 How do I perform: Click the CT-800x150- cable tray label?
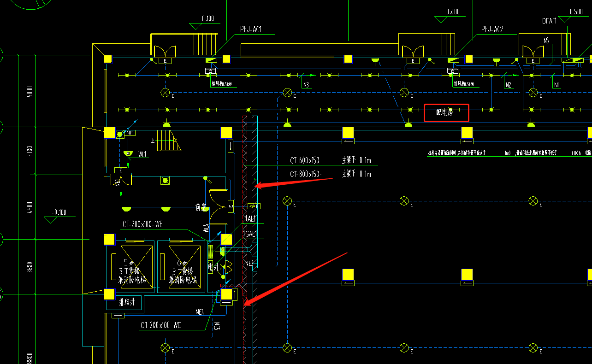pos(306,174)
